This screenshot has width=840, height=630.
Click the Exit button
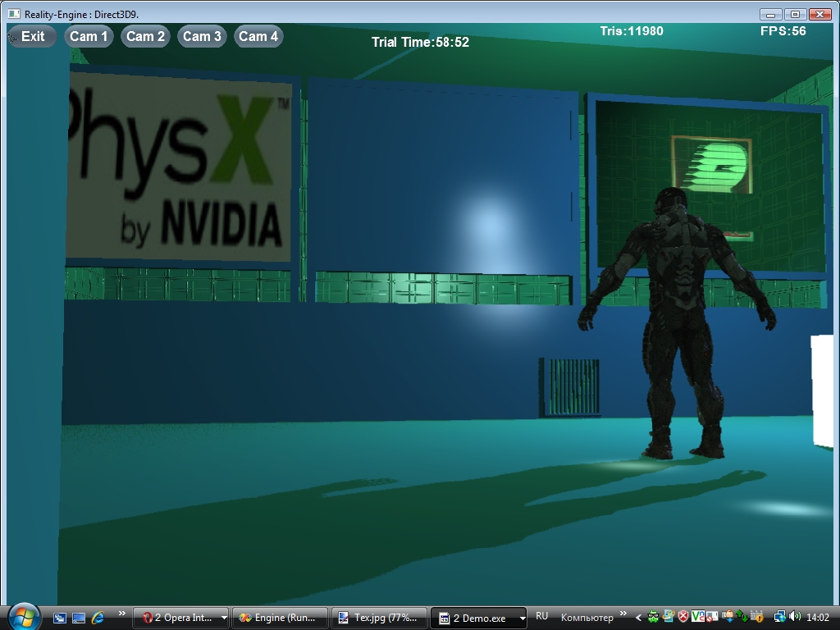click(32, 36)
